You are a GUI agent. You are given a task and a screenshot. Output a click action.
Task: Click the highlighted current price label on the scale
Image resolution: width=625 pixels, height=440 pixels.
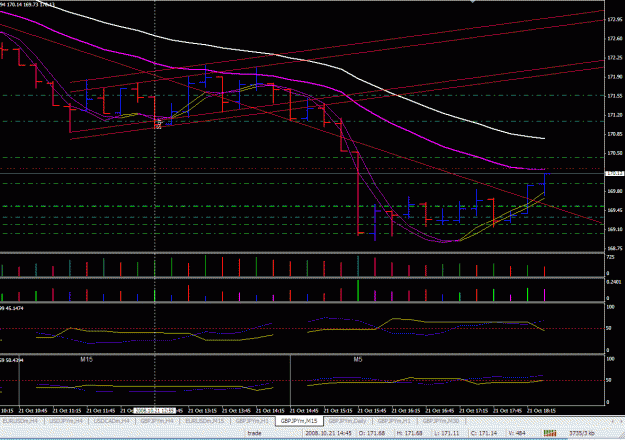pyautogui.click(x=614, y=173)
